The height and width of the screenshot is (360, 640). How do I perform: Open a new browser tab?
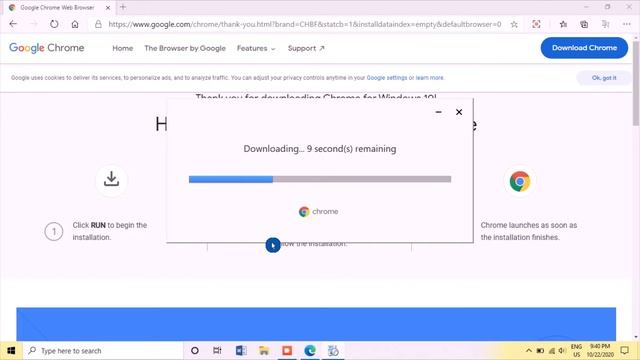tap(123, 7)
